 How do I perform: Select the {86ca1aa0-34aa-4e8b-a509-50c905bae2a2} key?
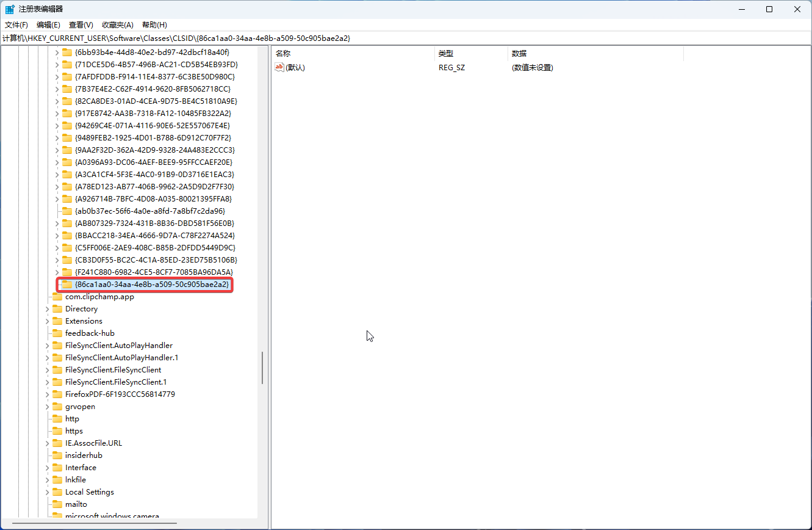152,285
